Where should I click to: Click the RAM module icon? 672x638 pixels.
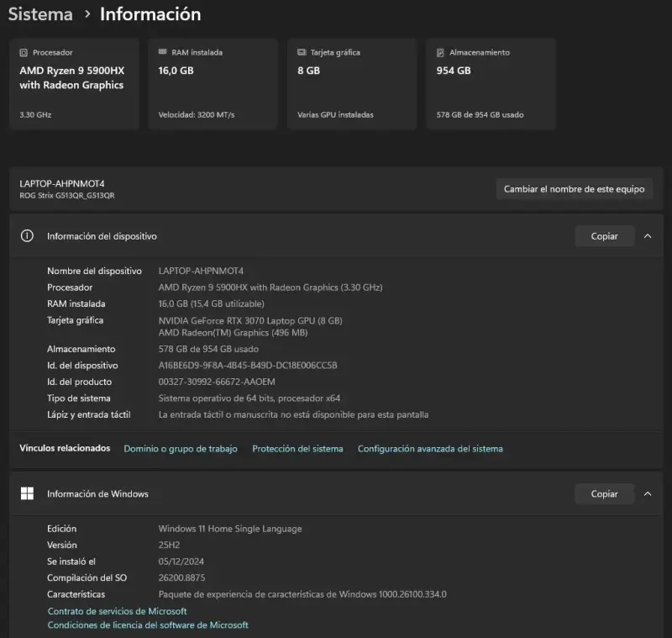click(162, 52)
